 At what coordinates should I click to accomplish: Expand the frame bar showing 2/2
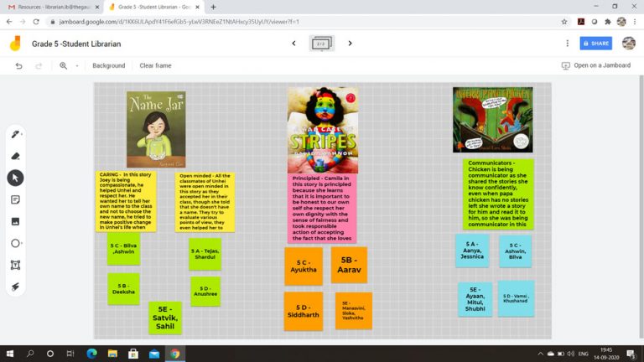(x=321, y=44)
